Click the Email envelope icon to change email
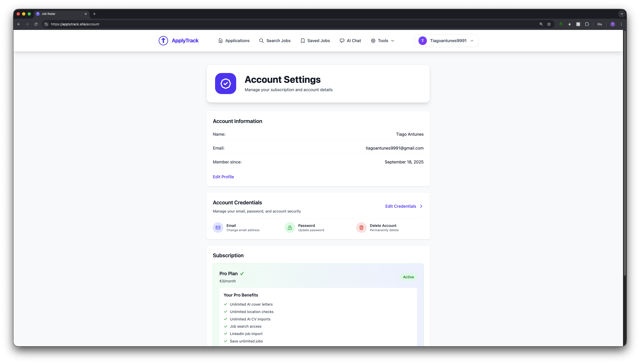The height and width of the screenshot is (364, 640). pyautogui.click(x=217, y=228)
